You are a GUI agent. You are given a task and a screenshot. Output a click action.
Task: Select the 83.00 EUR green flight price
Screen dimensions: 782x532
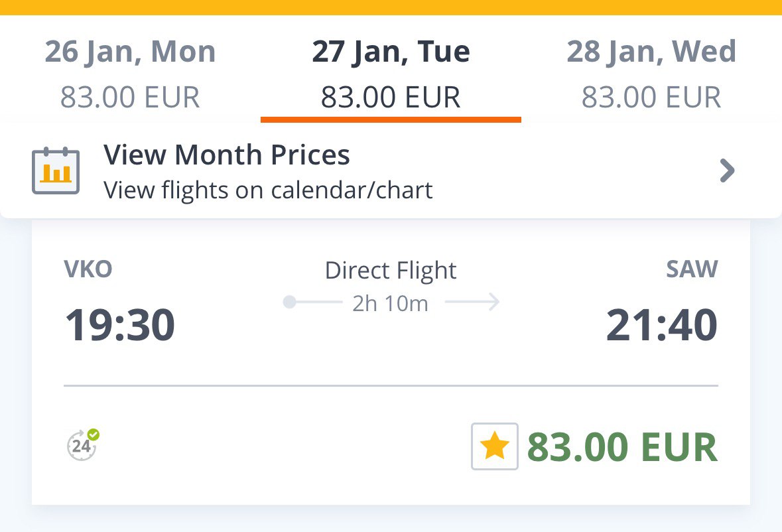[622, 447]
